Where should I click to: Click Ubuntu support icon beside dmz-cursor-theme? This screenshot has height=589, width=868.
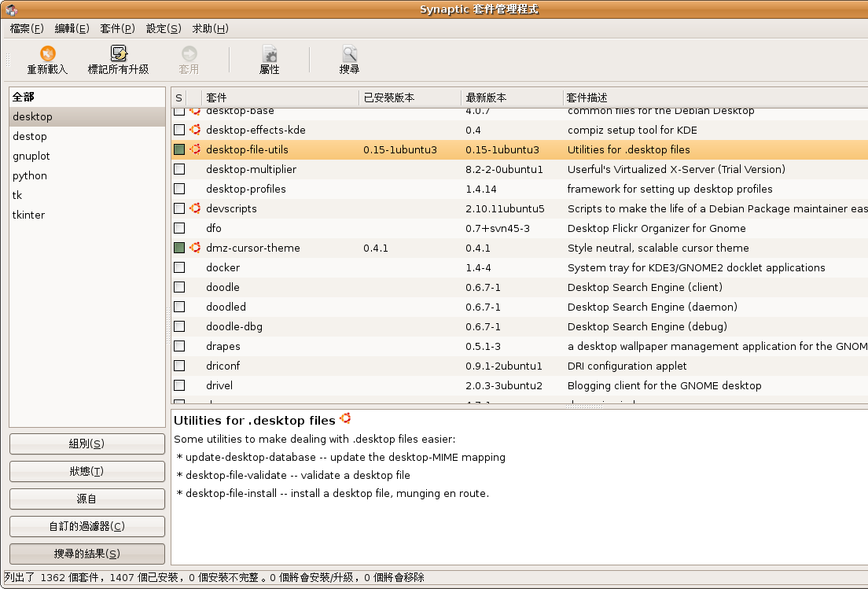click(195, 248)
